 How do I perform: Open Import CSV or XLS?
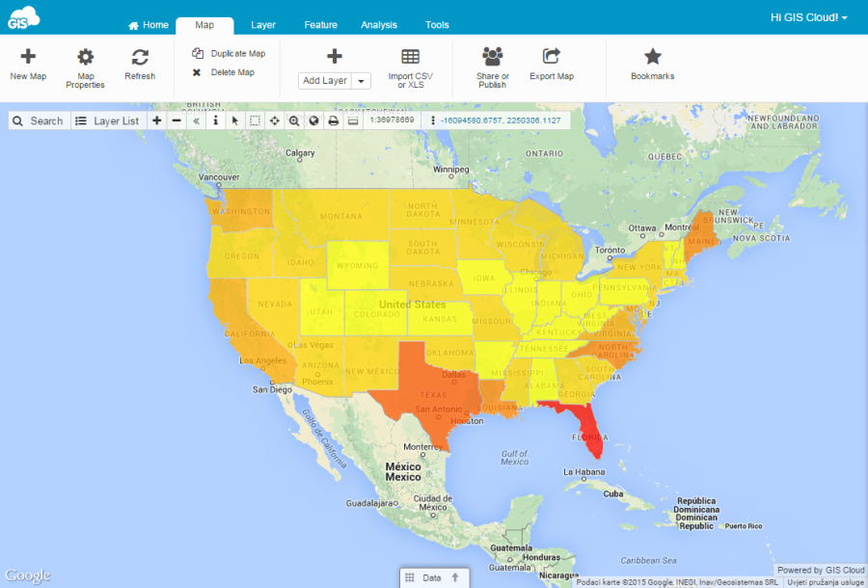(410, 68)
